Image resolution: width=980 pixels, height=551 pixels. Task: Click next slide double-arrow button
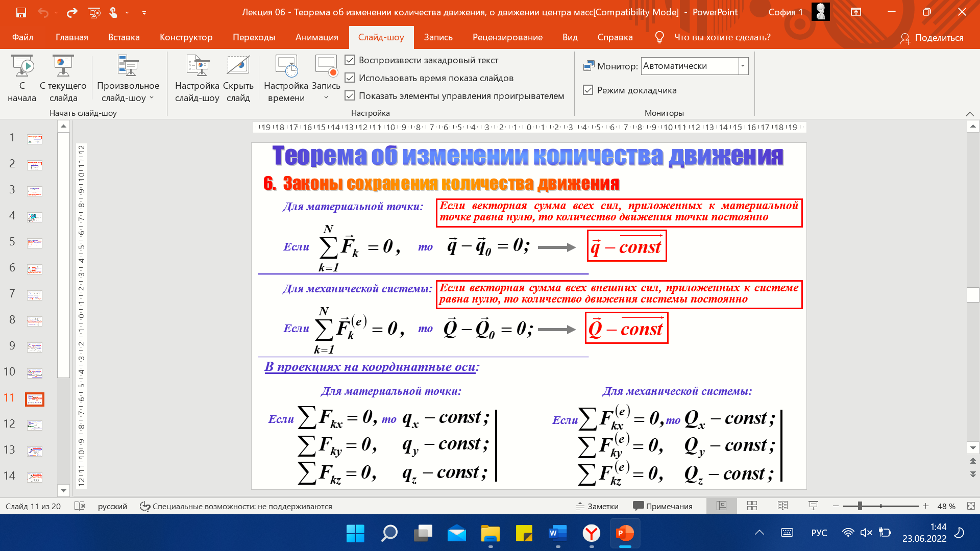973,474
